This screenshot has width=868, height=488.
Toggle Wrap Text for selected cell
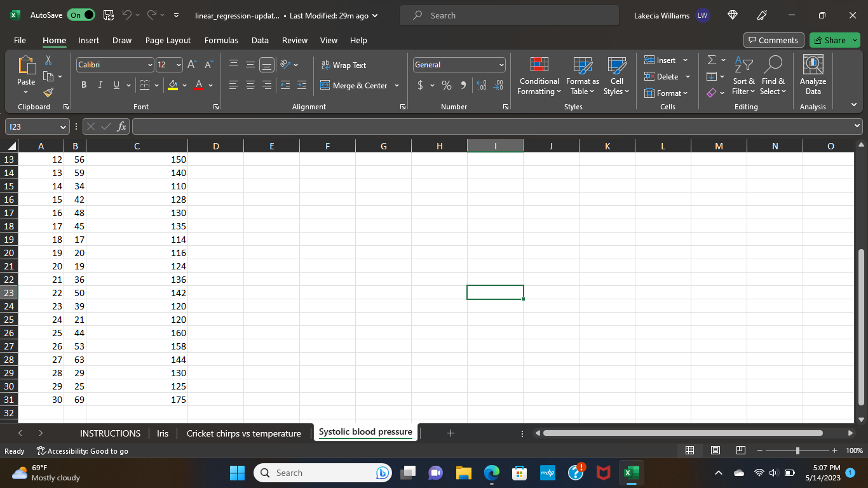click(x=344, y=65)
